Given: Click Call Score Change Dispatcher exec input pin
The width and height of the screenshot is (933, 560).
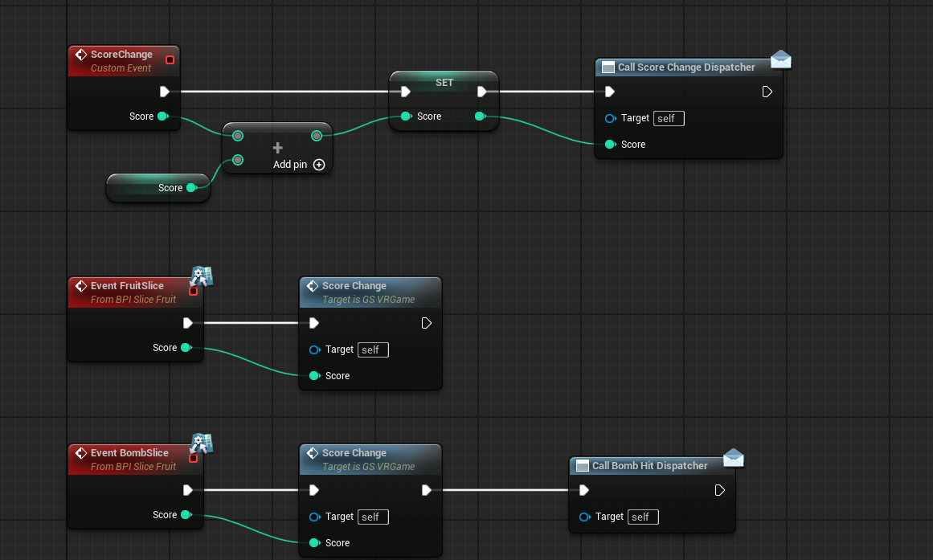Looking at the screenshot, I should coord(609,92).
